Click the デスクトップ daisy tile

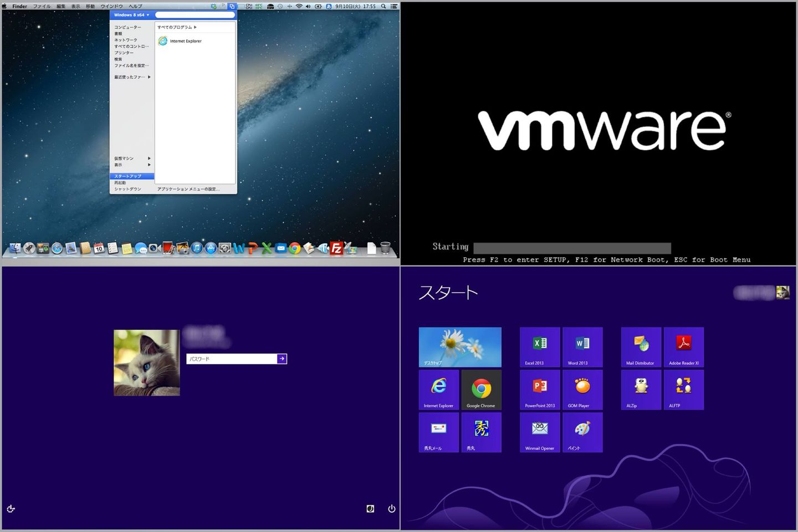460,347
